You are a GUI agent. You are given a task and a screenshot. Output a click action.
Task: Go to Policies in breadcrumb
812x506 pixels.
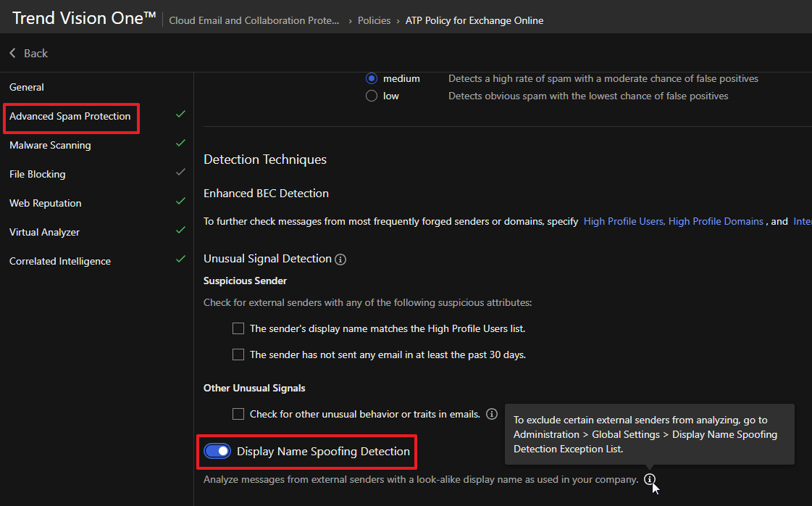(374, 20)
